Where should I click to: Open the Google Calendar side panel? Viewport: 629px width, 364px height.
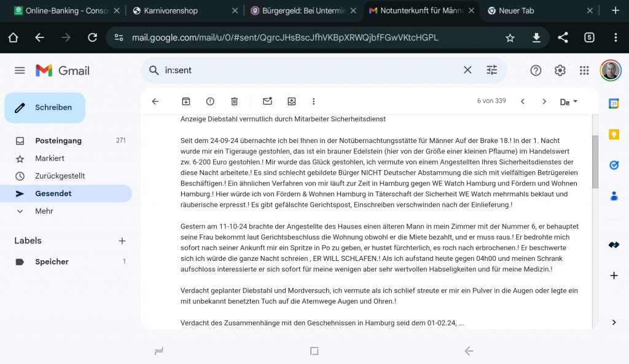point(614,104)
